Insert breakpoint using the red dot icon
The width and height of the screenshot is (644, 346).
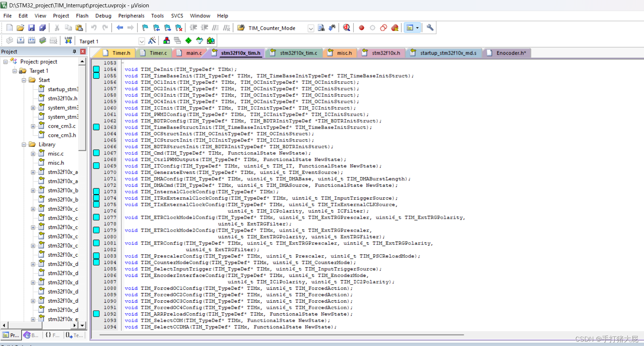(362, 28)
